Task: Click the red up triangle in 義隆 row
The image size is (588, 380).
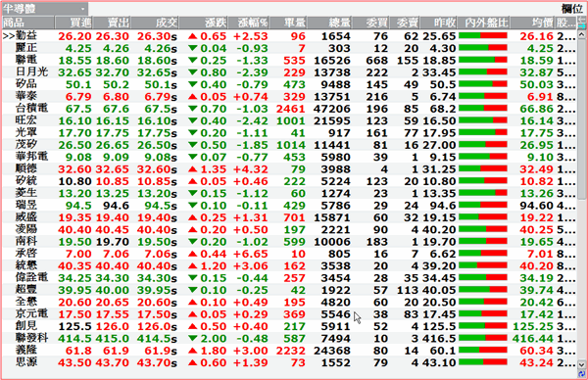Action: pos(193,351)
